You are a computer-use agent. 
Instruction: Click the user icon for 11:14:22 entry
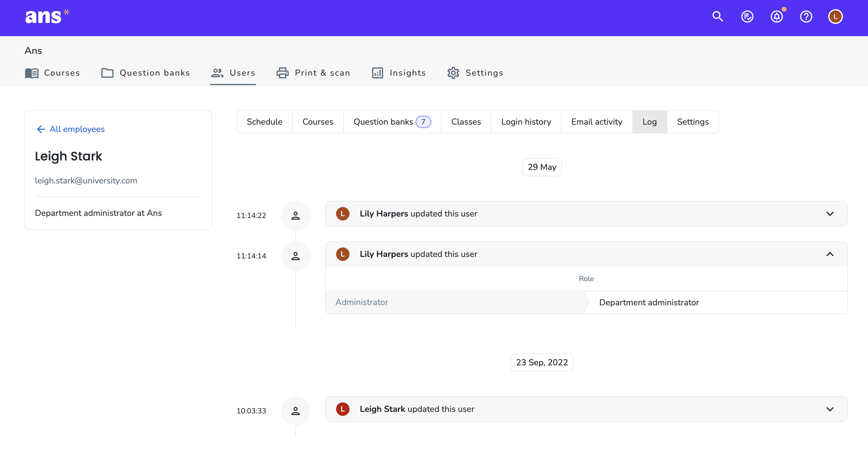296,215
